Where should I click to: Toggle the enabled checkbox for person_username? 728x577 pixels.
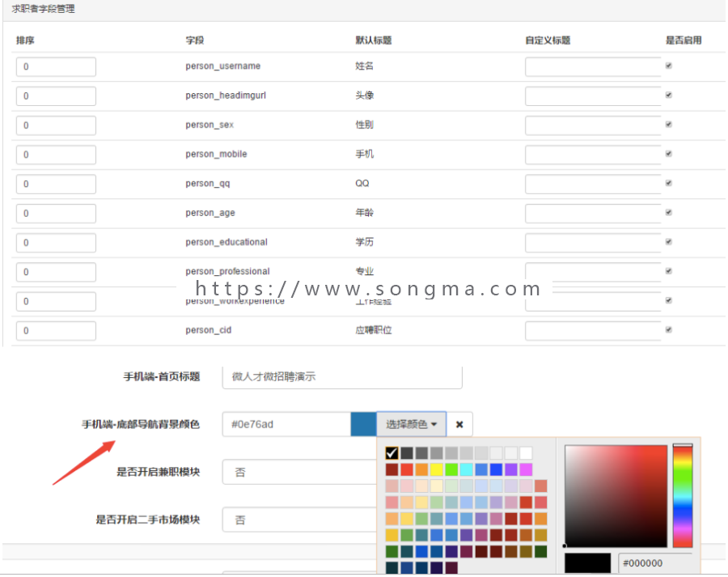coord(669,66)
